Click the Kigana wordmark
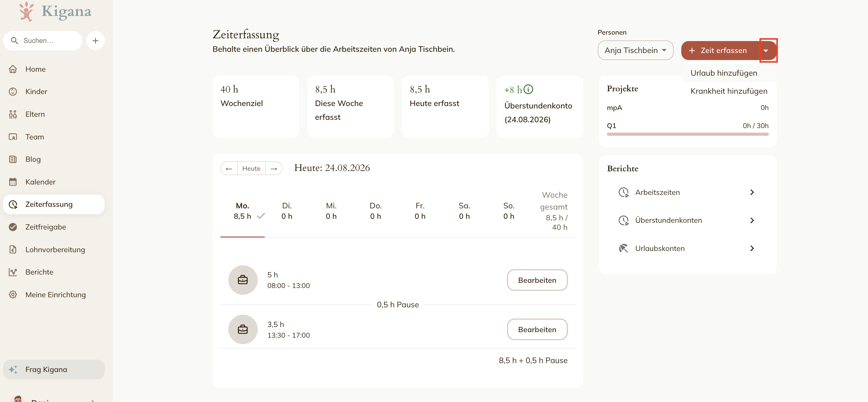868x402 pixels. click(66, 11)
